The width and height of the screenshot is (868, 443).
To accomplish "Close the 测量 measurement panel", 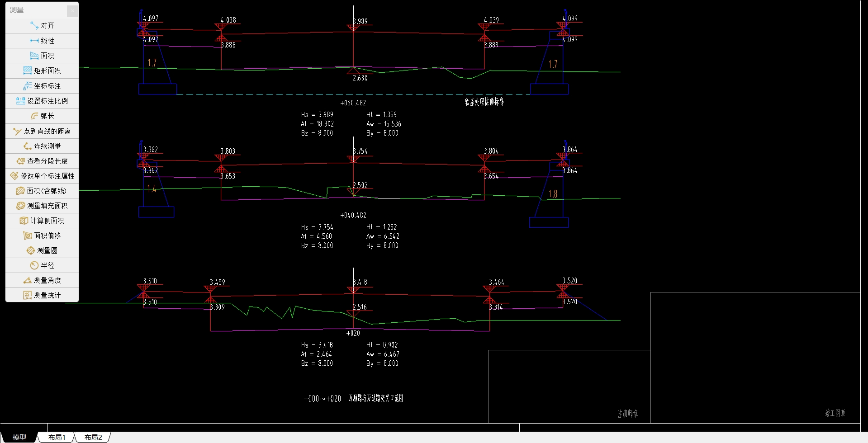I will coord(72,10).
